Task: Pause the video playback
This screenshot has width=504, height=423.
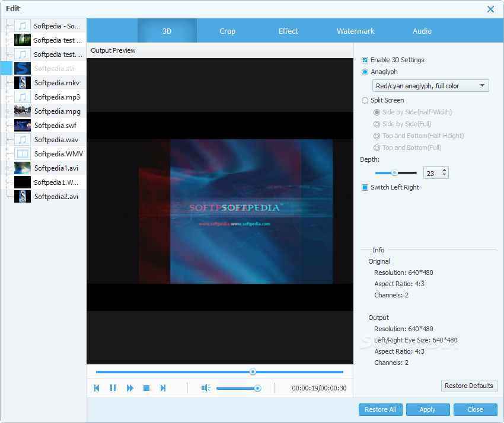Action: tap(113, 388)
